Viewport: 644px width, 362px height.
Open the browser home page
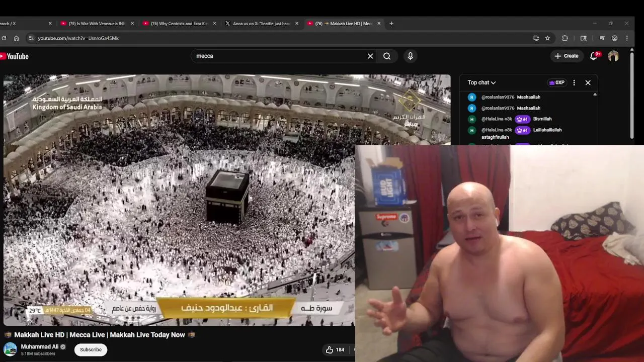pyautogui.click(x=17, y=38)
